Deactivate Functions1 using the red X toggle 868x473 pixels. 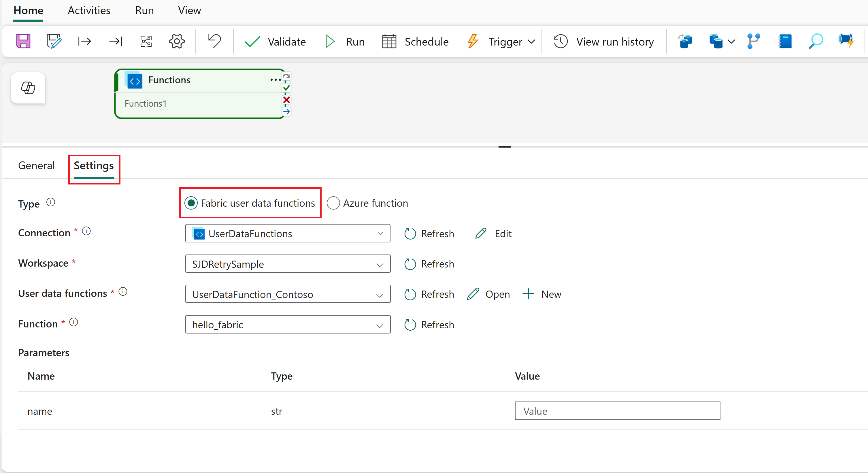pyautogui.click(x=286, y=99)
